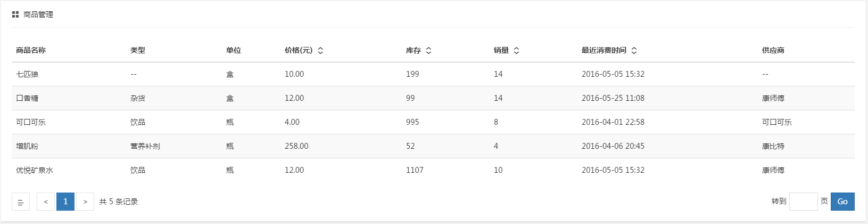The image size is (868, 224).
Task: Select the 口香糖 product row
Action: [x=433, y=98]
